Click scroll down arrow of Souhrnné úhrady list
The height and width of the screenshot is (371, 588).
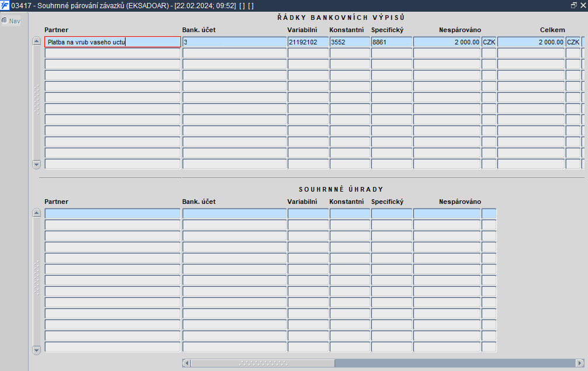36,350
